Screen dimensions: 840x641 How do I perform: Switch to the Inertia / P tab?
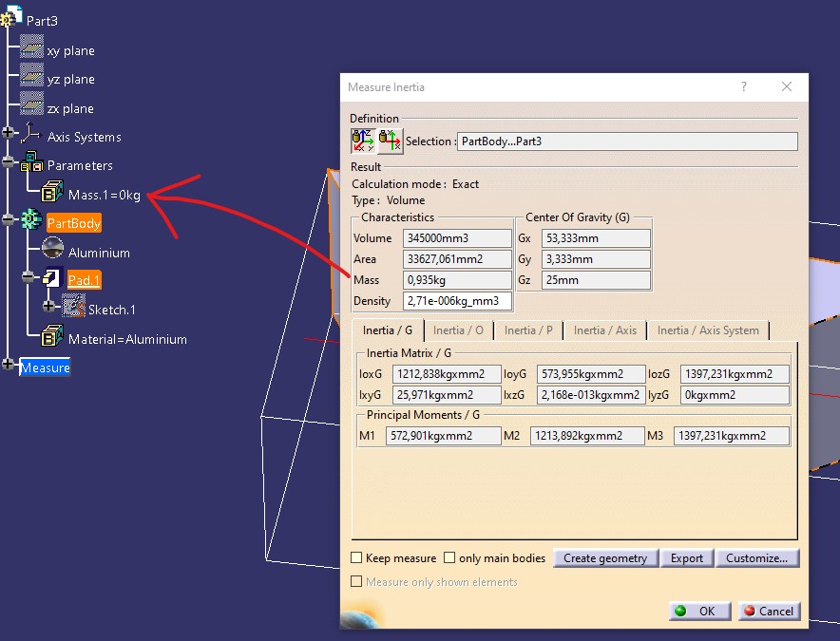(528, 330)
